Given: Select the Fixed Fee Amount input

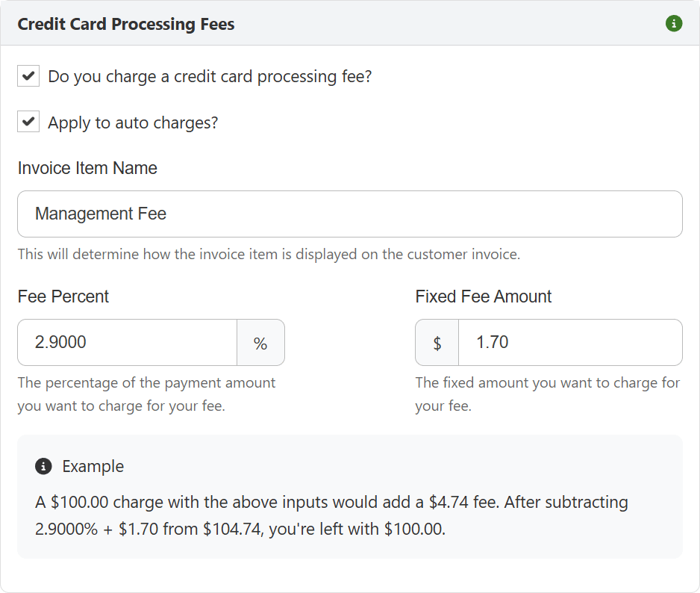Looking at the screenshot, I should coord(570,343).
